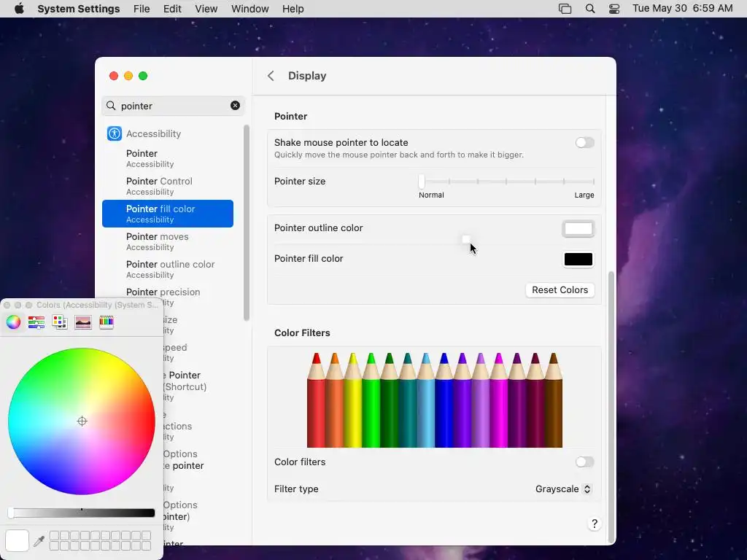Image resolution: width=747 pixels, height=560 pixels.
Task: Open the Window menu
Action: [250, 9]
